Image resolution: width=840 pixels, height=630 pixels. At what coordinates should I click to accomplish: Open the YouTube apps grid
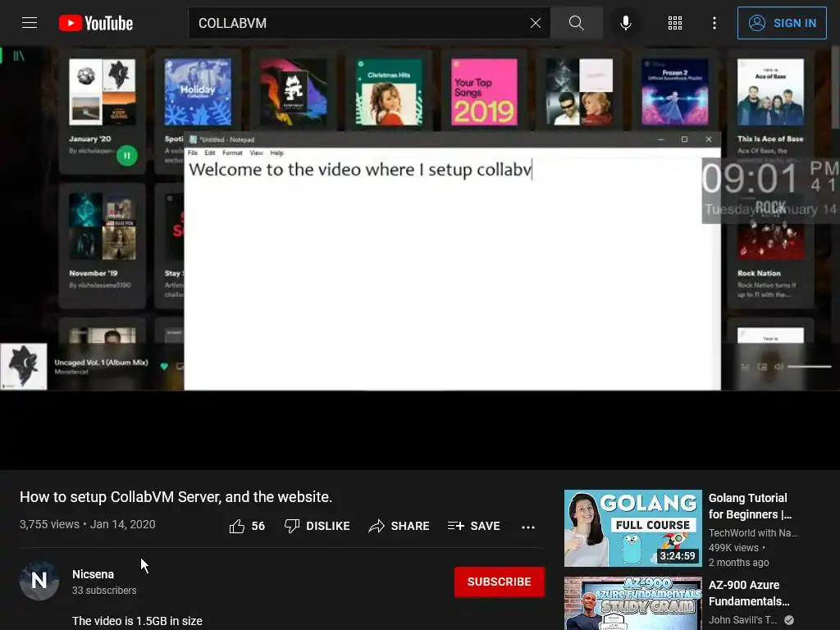pyautogui.click(x=675, y=23)
